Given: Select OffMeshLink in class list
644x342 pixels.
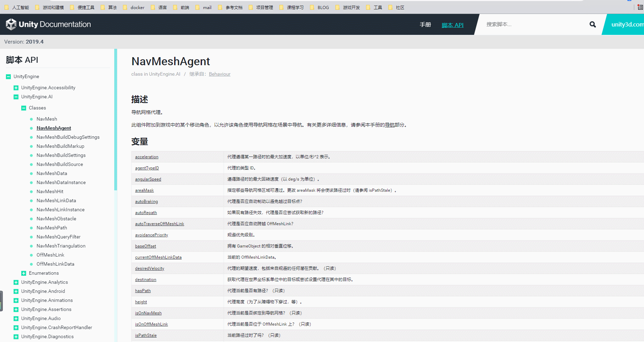Looking at the screenshot, I should tap(51, 255).
